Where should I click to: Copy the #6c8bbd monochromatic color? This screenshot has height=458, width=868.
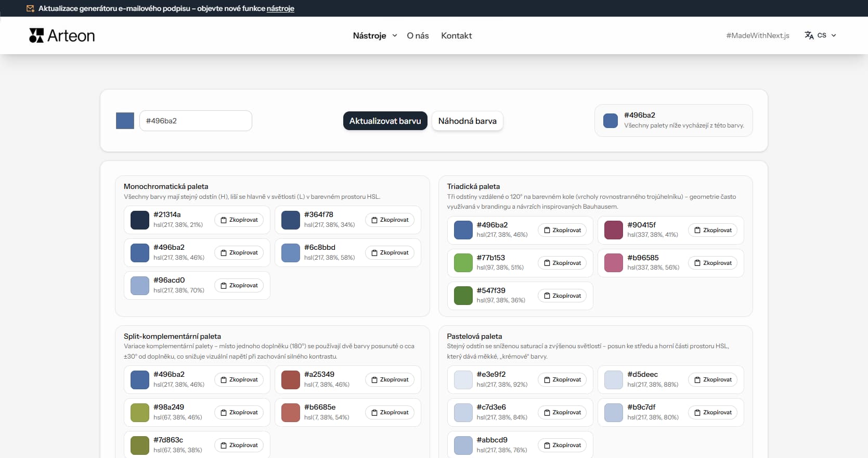pyautogui.click(x=390, y=253)
